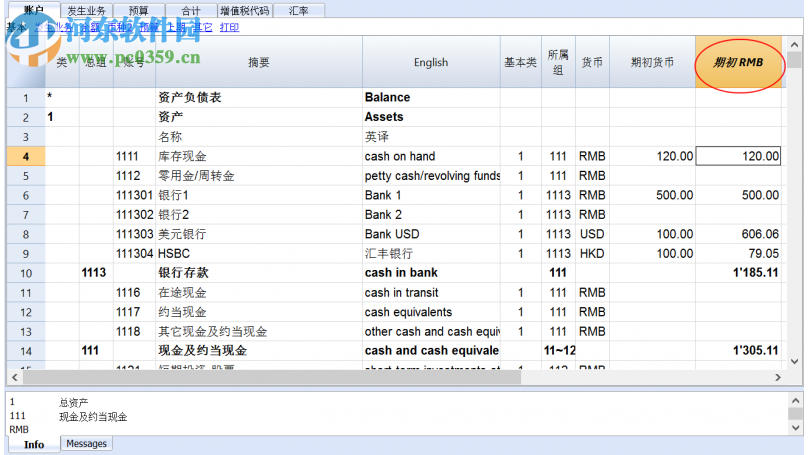The height and width of the screenshot is (455, 808).
Task: Click the 所属组 column header
Action: click(x=558, y=62)
